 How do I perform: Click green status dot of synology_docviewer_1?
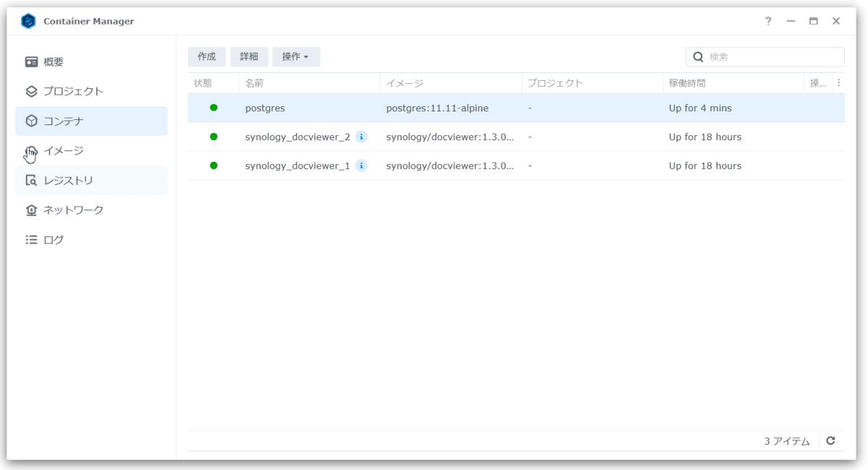[213, 166]
